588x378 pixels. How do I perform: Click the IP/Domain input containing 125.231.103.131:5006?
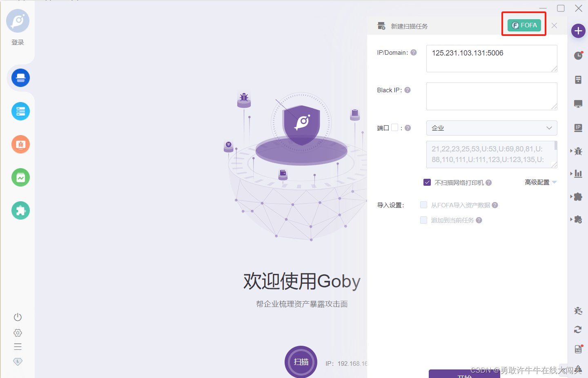point(492,58)
